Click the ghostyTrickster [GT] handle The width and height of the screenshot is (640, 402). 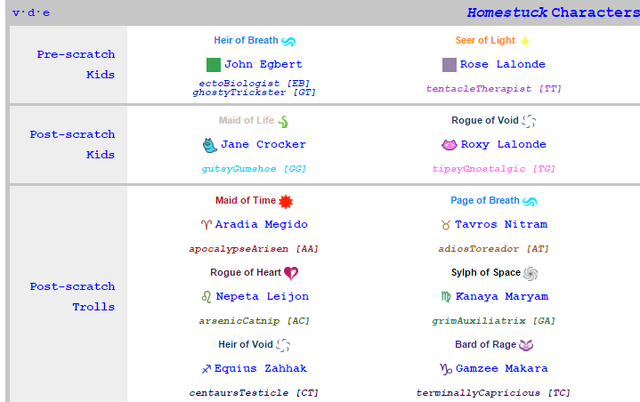[x=254, y=93]
